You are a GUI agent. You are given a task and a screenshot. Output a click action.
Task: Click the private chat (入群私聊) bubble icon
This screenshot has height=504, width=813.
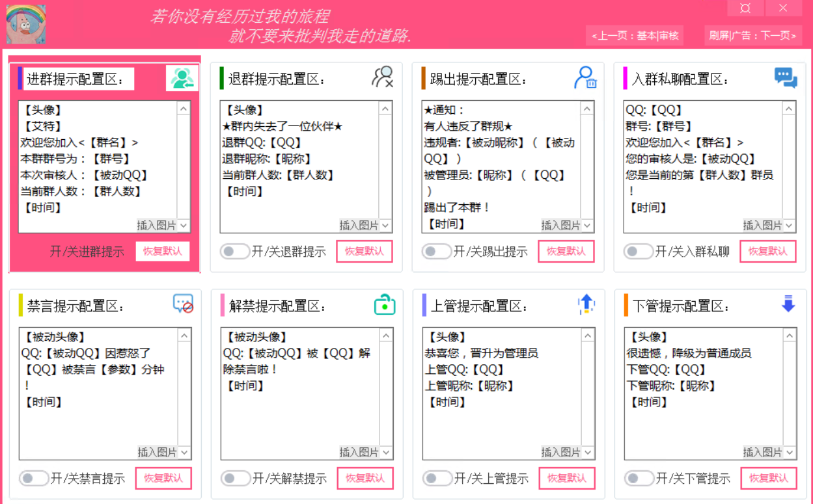tap(786, 77)
